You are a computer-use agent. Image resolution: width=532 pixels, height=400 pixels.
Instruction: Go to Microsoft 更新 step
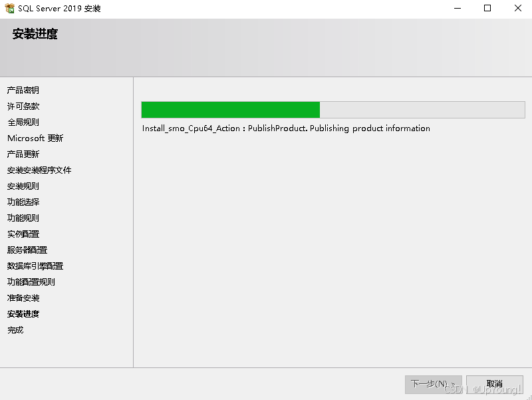35,138
